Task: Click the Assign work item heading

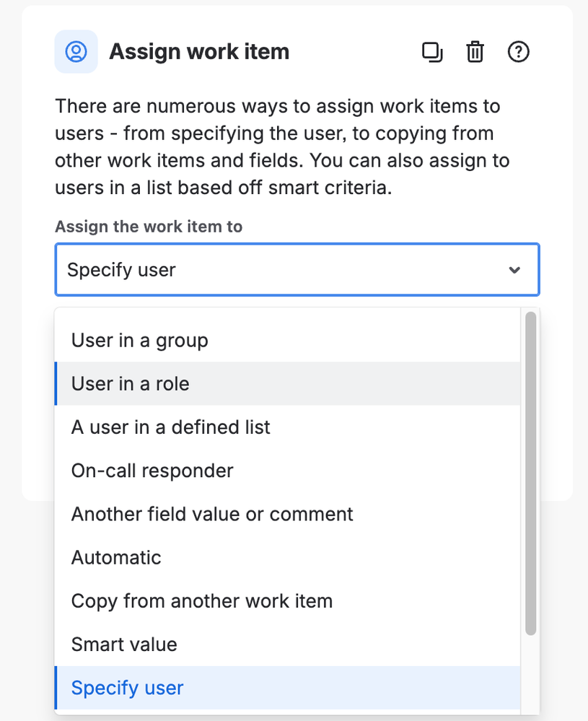Action: [x=199, y=52]
